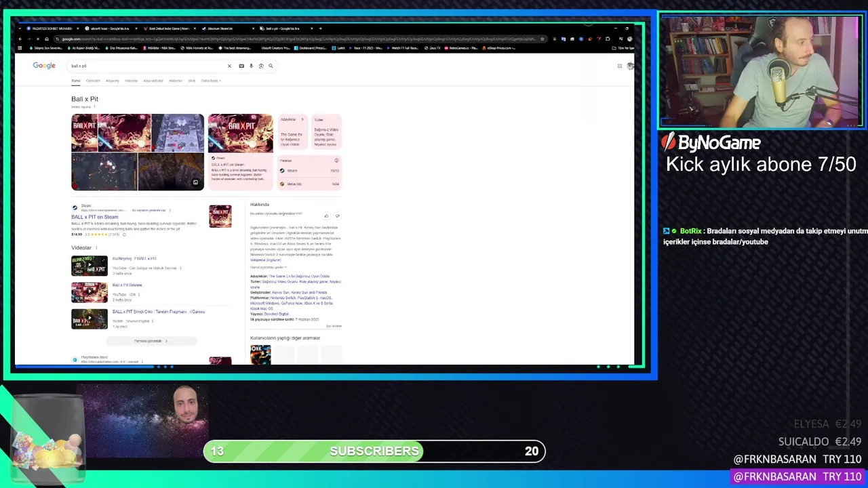Viewport: 868px width, 488px height.
Task: Open the Steam 10/10 rating row
Action: point(309,171)
